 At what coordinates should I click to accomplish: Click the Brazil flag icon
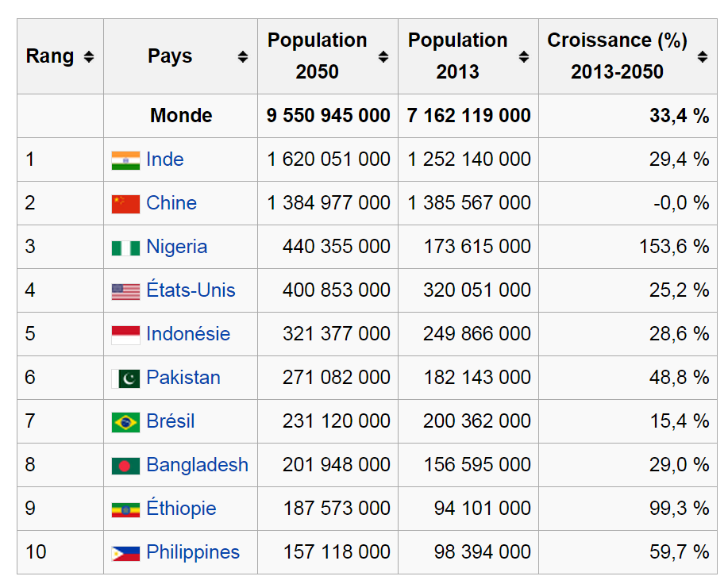125,422
